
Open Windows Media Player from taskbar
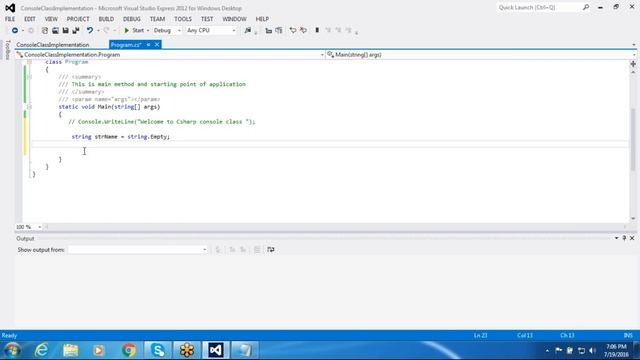pos(99,350)
